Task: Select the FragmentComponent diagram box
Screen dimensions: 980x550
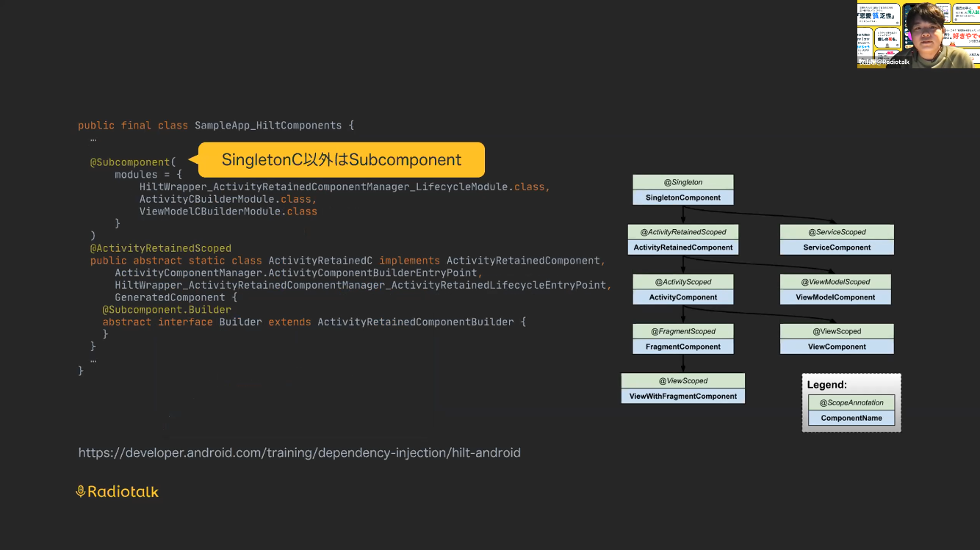Action: [683, 347]
